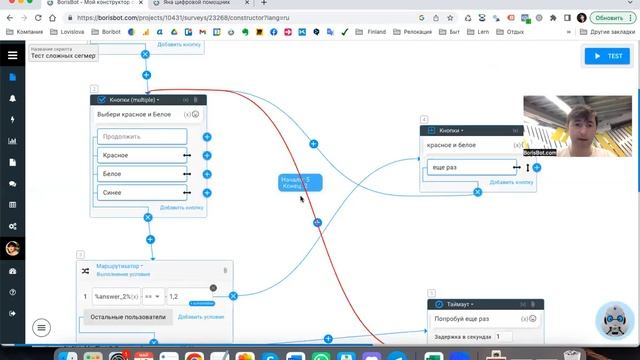This screenshot has width=640, height=360.
Task: Open the Компания bookmarks folder
Action: coord(24,32)
